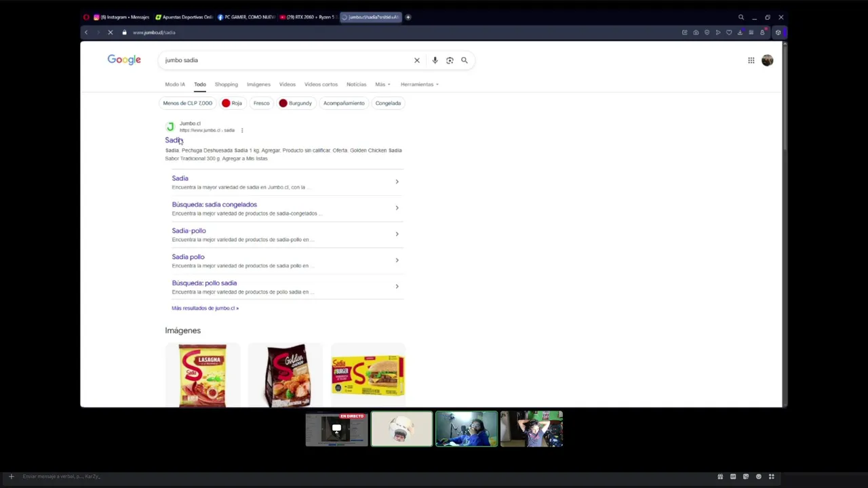
Task: Expand 'Búsqueda: pollo sadia' chevron
Action: 397,286
